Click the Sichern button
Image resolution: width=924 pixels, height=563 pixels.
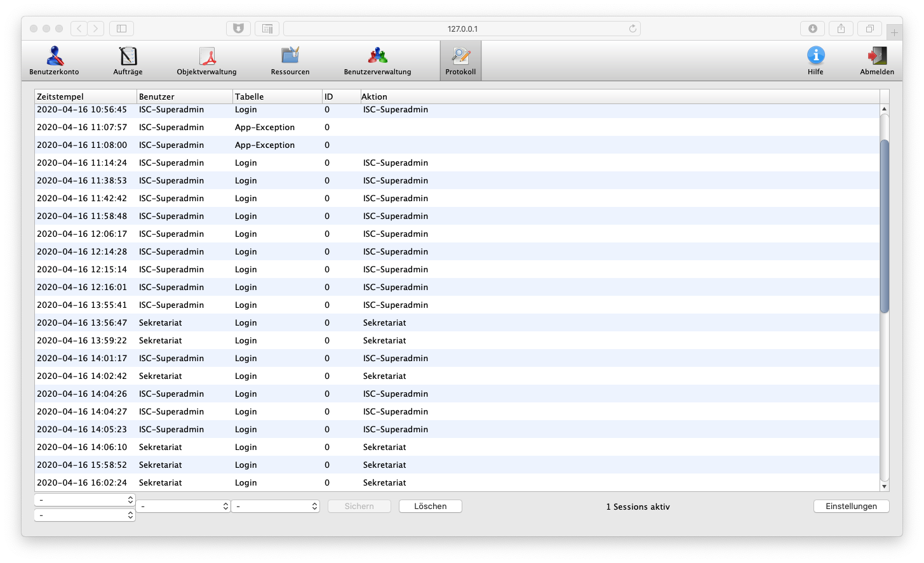[359, 507]
